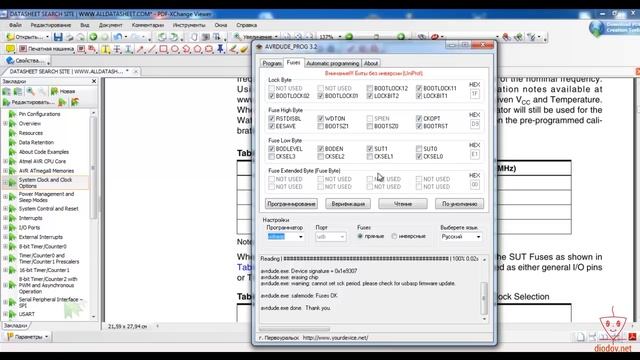Image resolution: width=640 pixels, height=360 pixels.
Task: Click the Верификация button
Action: (x=348, y=204)
